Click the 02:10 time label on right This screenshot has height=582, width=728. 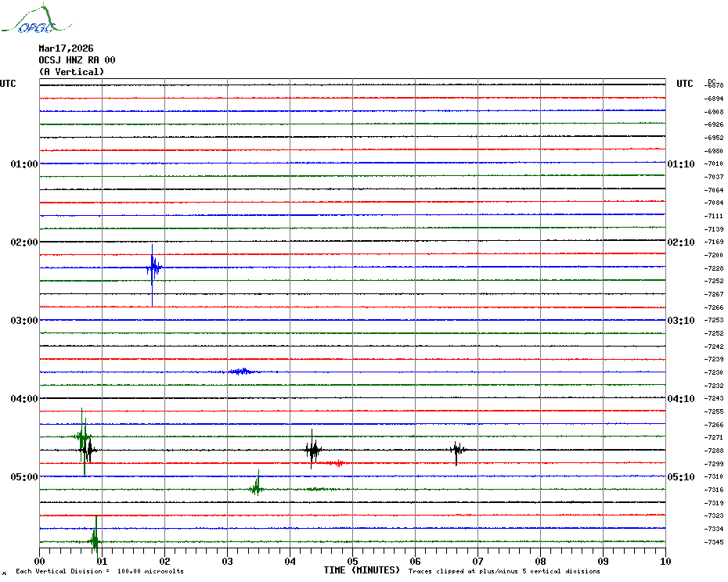(x=680, y=242)
